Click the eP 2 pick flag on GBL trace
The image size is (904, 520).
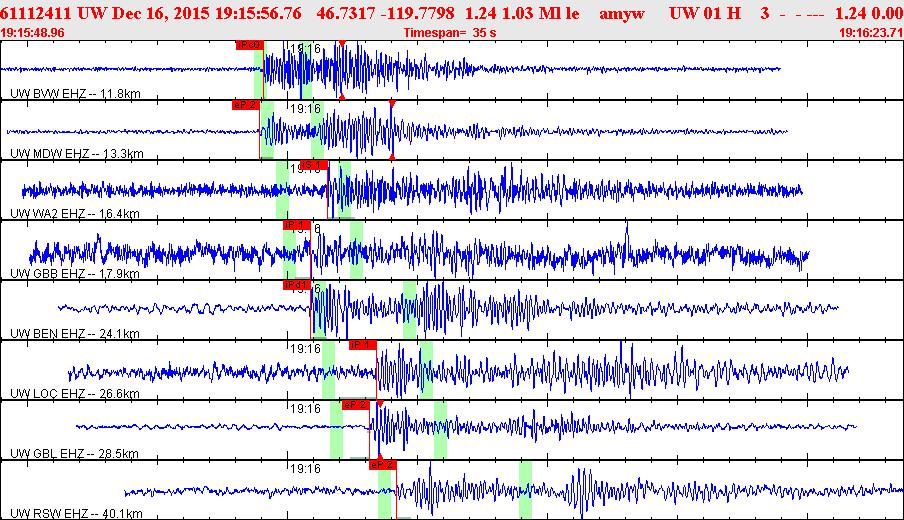[x=356, y=405]
